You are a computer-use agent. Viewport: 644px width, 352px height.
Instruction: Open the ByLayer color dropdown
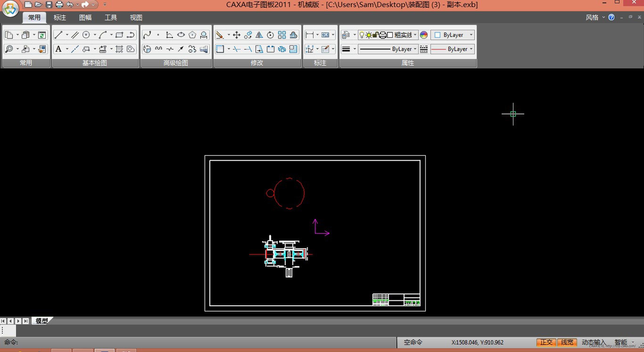coord(471,35)
